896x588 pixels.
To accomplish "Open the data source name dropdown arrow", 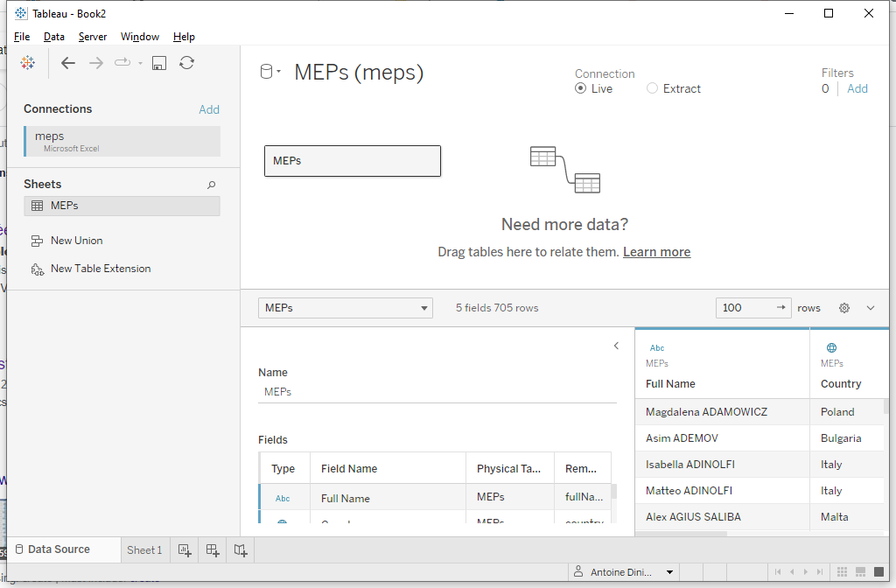I will [x=279, y=72].
